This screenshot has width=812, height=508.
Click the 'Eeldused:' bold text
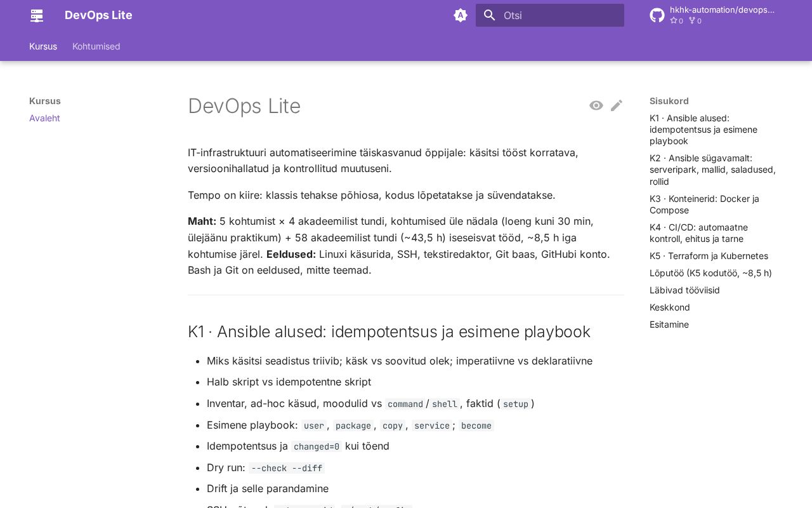[291, 254]
